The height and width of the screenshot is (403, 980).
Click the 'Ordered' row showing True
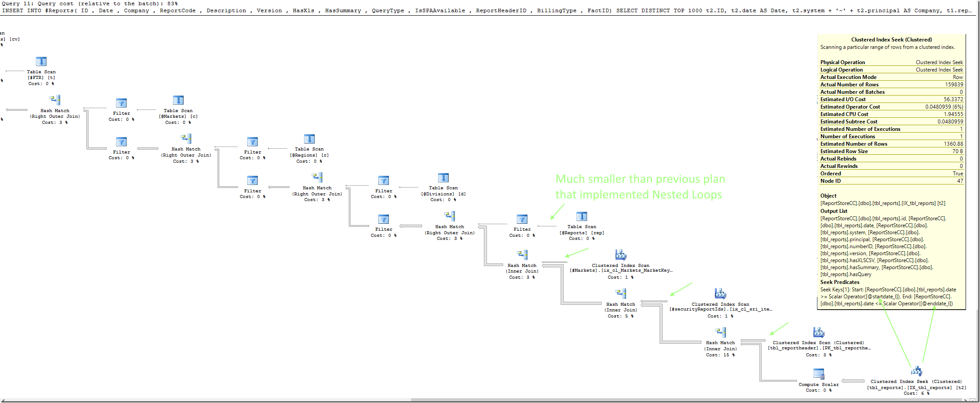pyautogui.click(x=892, y=174)
